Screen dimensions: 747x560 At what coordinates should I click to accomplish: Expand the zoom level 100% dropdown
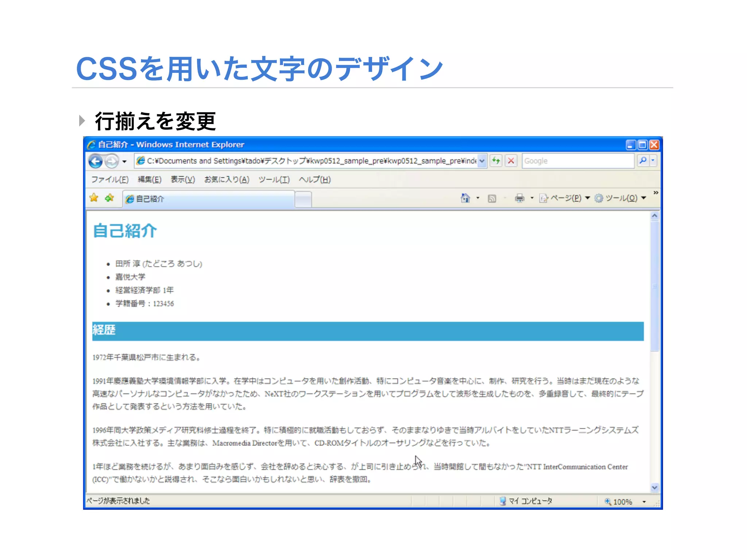pos(644,502)
